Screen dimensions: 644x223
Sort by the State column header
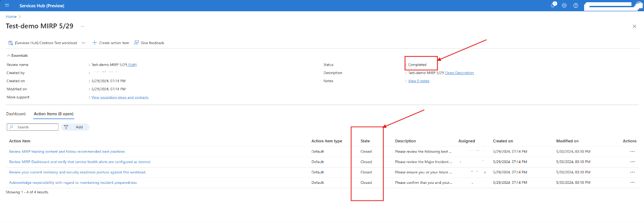365,141
